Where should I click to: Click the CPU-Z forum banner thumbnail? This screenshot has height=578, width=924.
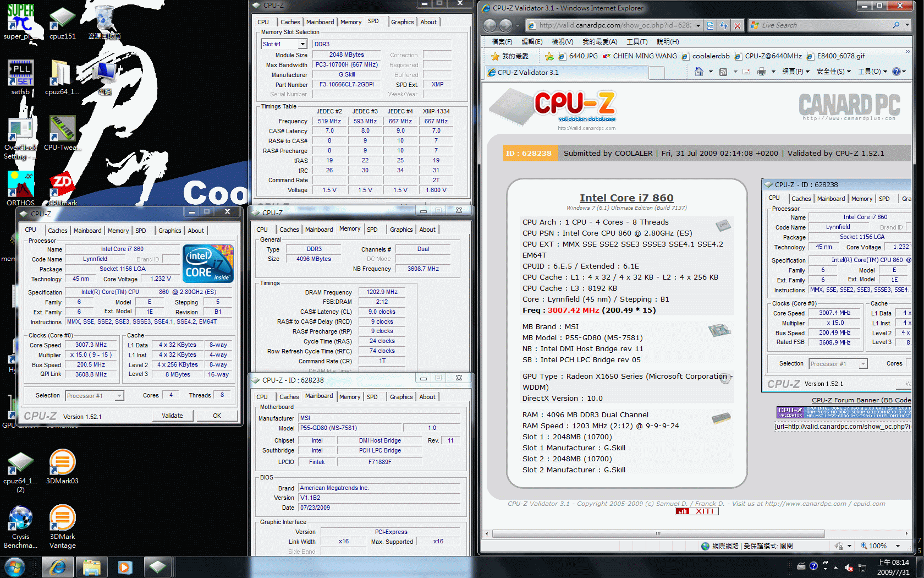[x=843, y=412]
